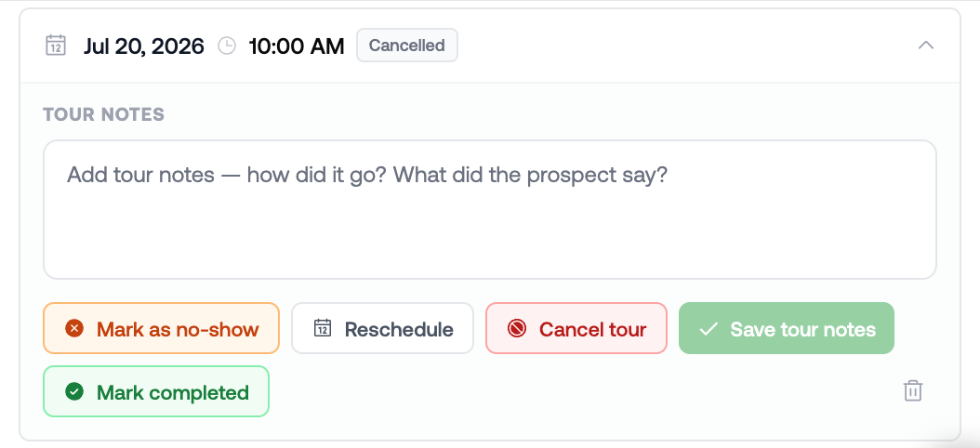Click the calendar icon beside Jul 20, 2026
980x448 pixels.
(x=56, y=46)
